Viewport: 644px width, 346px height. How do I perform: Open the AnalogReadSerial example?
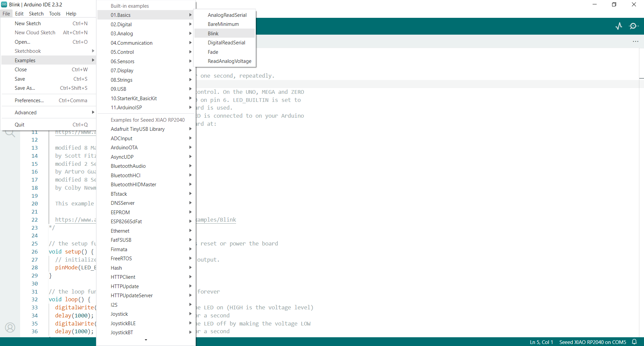(225, 15)
